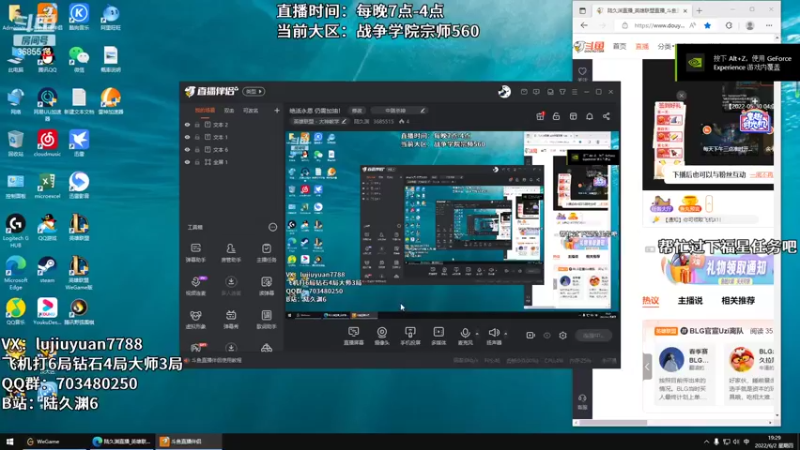
Task: Select the 相关推荐 tab in browser
Action: coord(737,301)
